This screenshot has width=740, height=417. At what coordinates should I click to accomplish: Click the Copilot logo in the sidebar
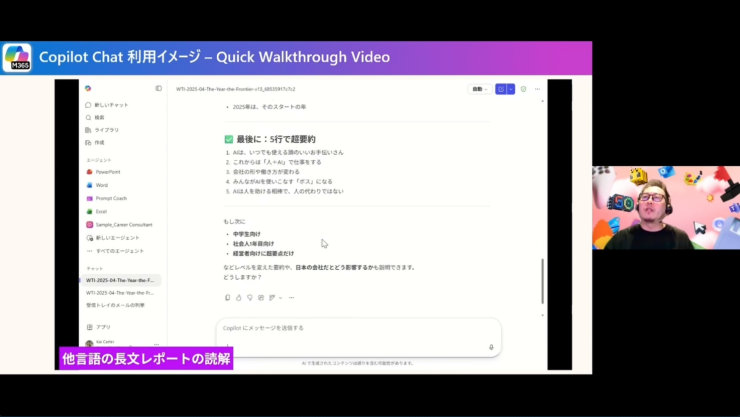point(88,88)
